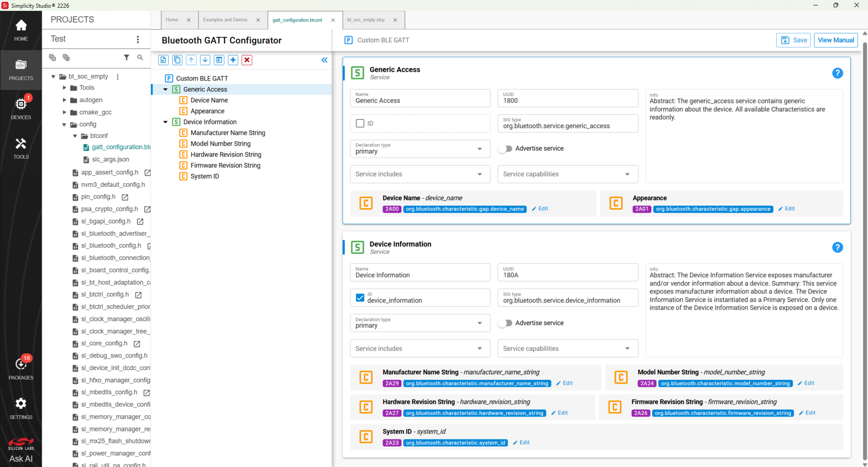Open the Test project kebab menu
Viewport: 868px width, 467px height.
pos(138,39)
